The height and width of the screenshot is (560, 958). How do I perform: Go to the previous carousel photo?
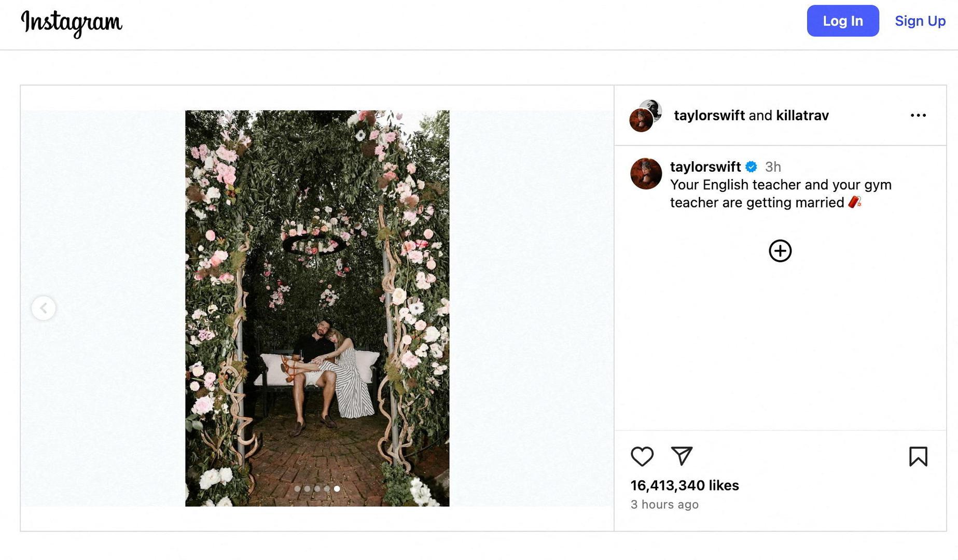click(x=44, y=308)
